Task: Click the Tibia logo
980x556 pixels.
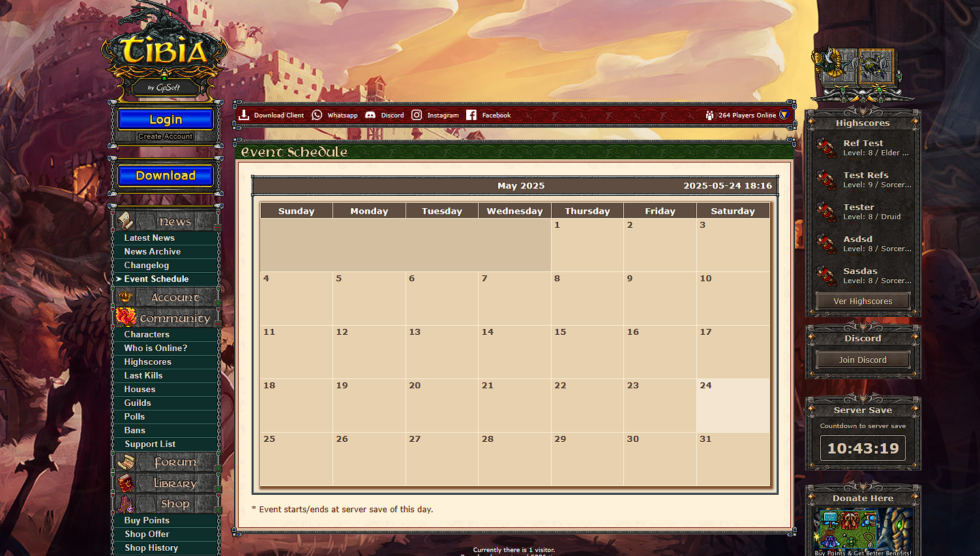Action: point(164,52)
